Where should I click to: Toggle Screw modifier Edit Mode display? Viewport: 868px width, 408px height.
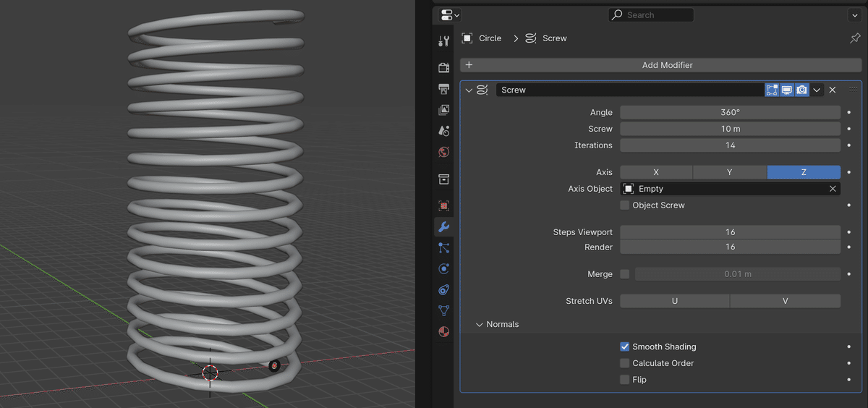pos(772,90)
